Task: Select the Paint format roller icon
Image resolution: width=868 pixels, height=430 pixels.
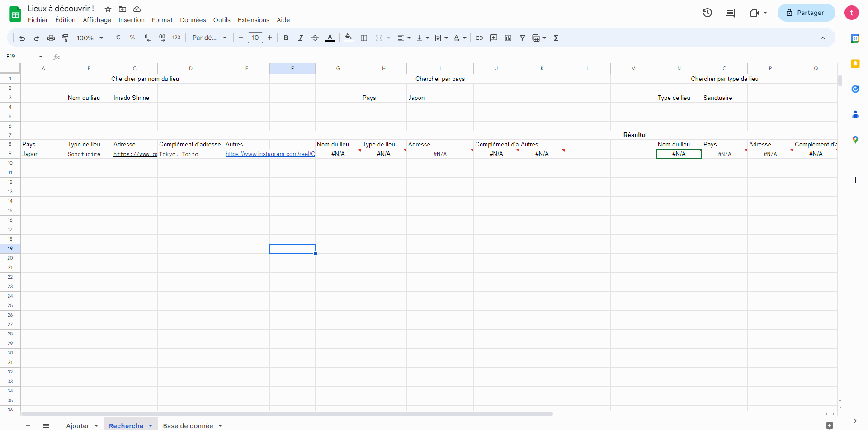Action: point(65,38)
